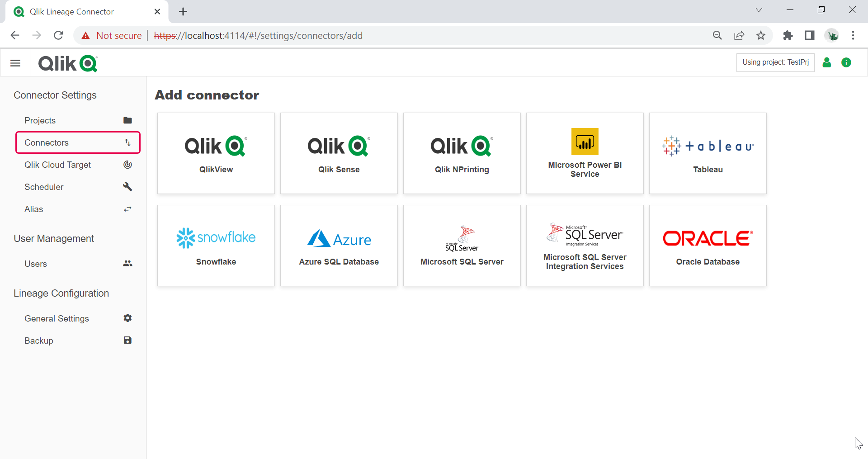Open the browser search tabs dropdown
The width and height of the screenshot is (868, 459).
click(x=759, y=9)
